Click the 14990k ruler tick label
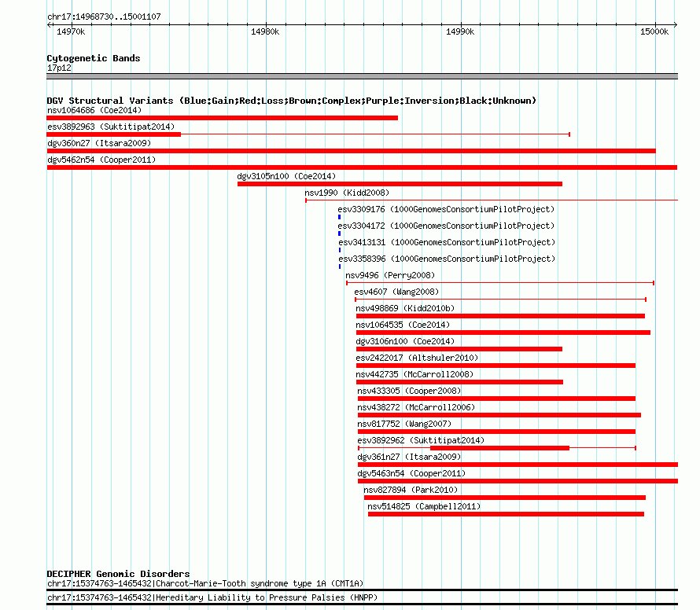700x610 pixels. tap(460, 32)
